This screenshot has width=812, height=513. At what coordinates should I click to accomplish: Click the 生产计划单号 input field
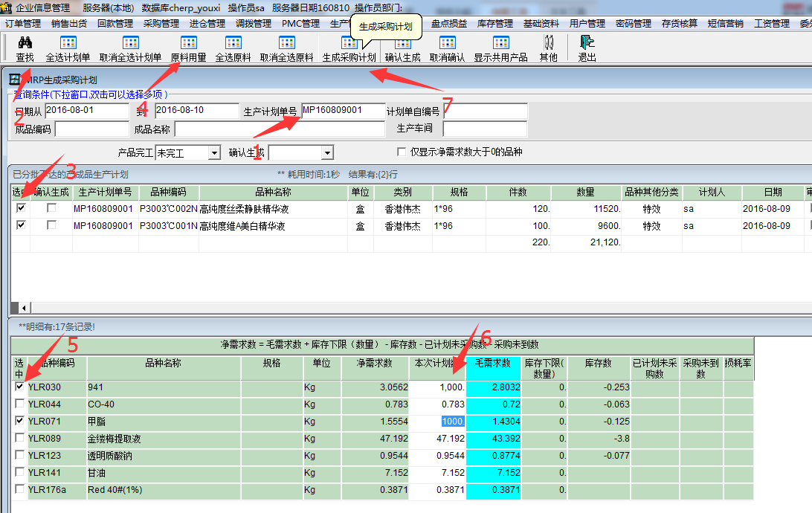click(x=343, y=111)
